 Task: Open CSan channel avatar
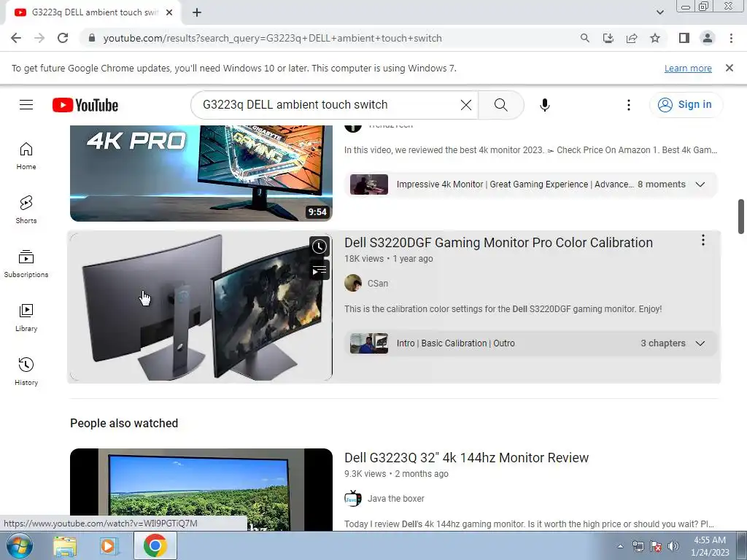pos(353,283)
